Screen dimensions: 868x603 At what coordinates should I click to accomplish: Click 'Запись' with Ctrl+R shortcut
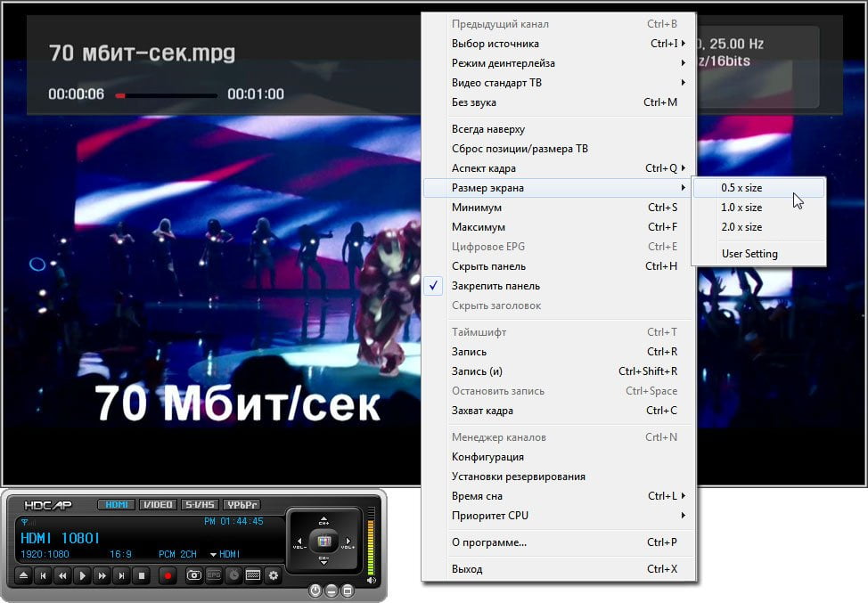[559, 352]
